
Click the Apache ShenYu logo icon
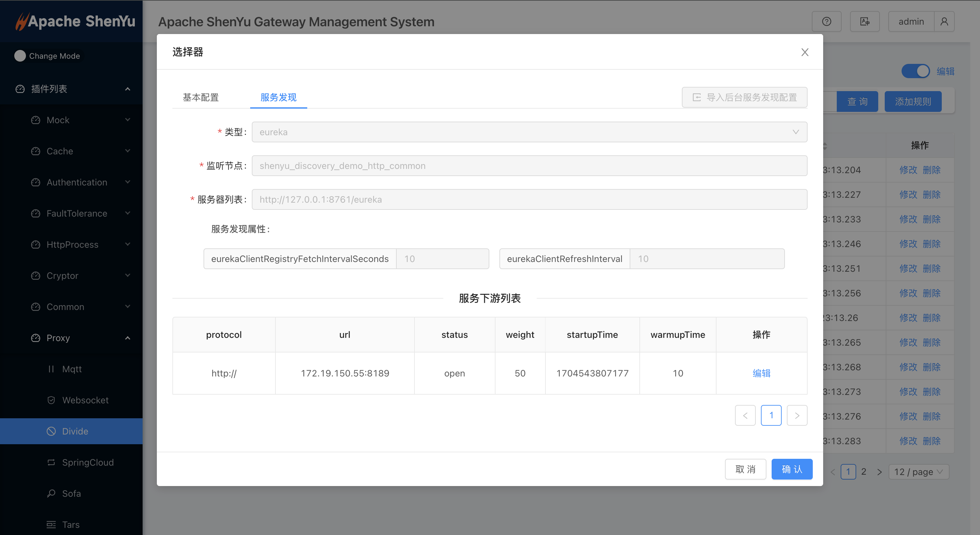18,20
